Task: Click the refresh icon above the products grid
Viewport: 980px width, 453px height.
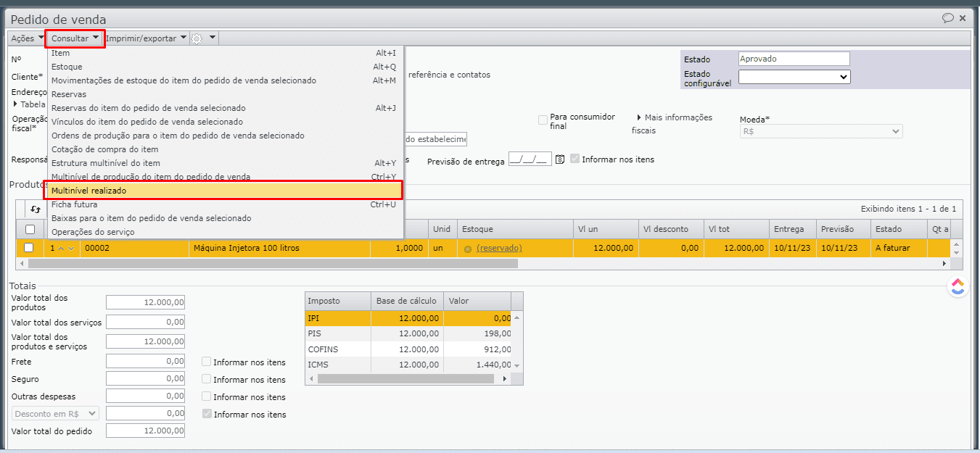Action: [x=35, y=209]
